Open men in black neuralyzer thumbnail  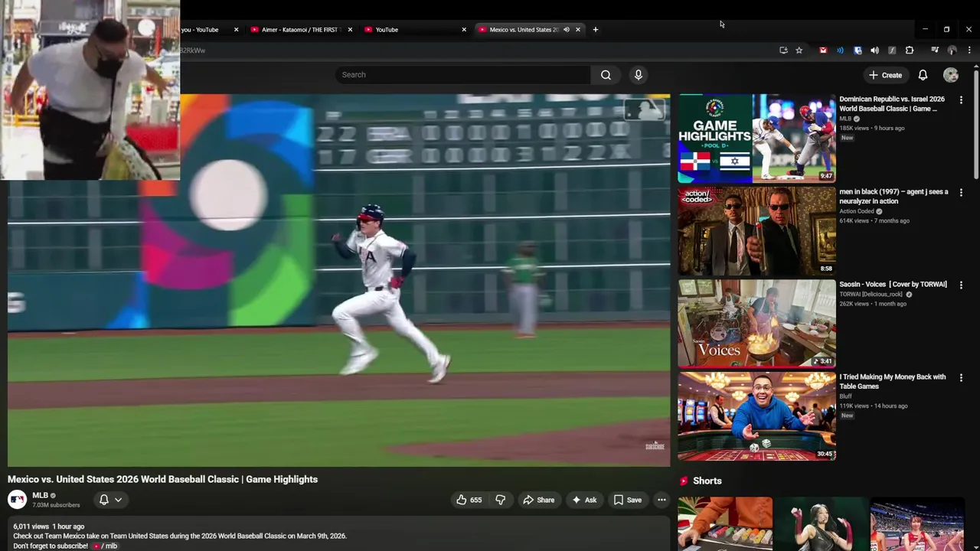(x=756, y=231)
